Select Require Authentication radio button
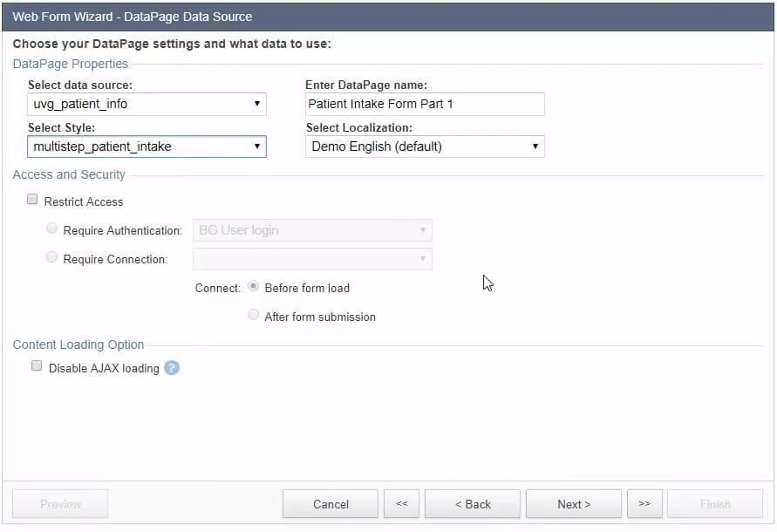This screenshot has height=532, width=777. tap(52, 229)
